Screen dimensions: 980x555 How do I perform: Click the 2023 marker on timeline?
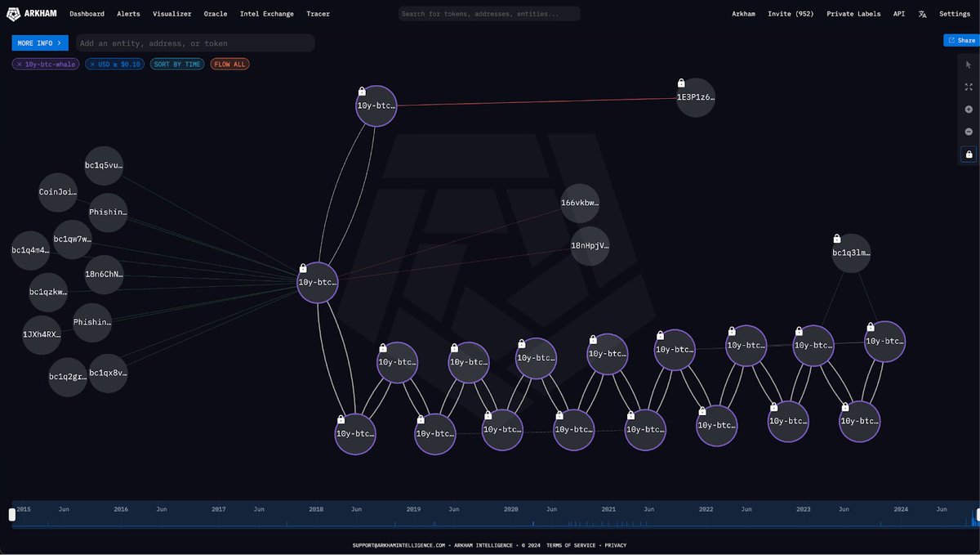[804, 509]
